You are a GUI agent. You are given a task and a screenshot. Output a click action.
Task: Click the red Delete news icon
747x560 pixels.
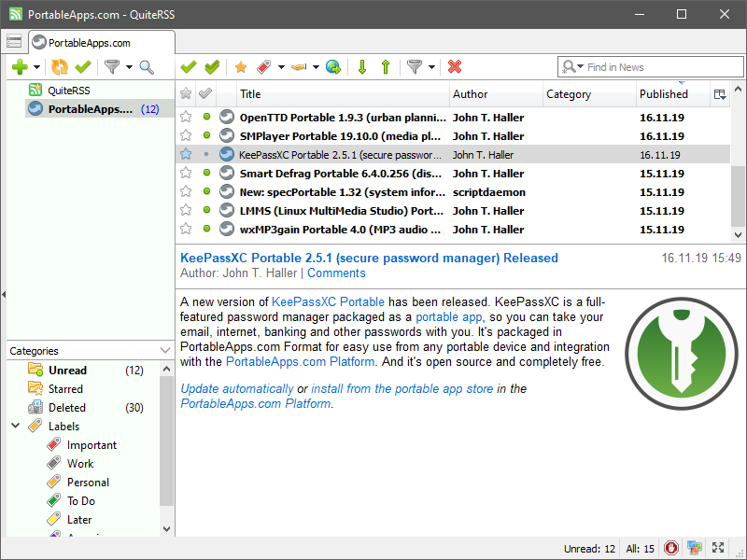pos(455,66)
